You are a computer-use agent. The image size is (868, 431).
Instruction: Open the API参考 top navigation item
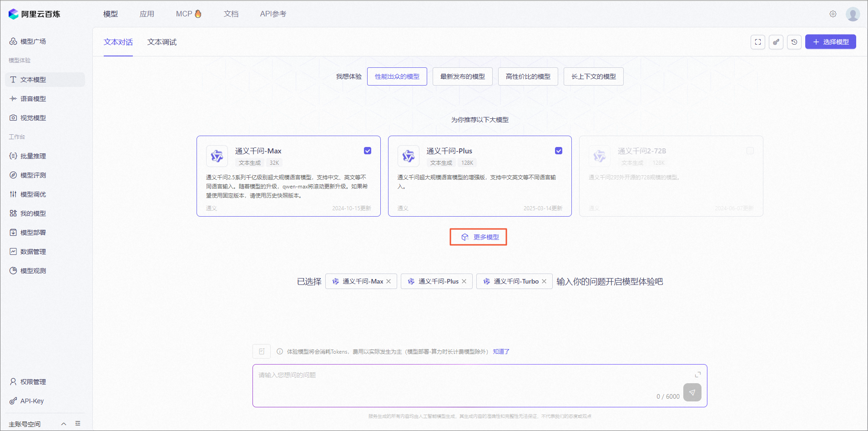point(273,14)
